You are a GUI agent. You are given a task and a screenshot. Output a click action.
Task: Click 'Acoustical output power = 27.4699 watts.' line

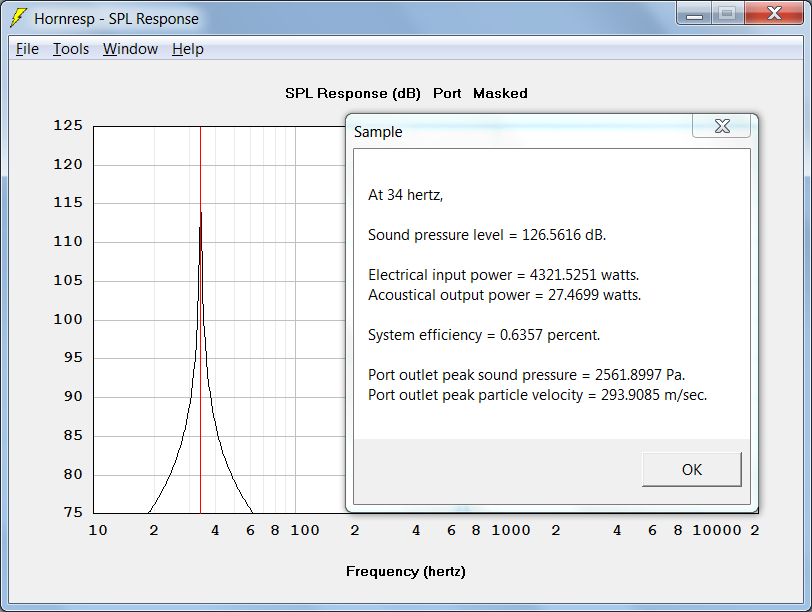point(504,295)
